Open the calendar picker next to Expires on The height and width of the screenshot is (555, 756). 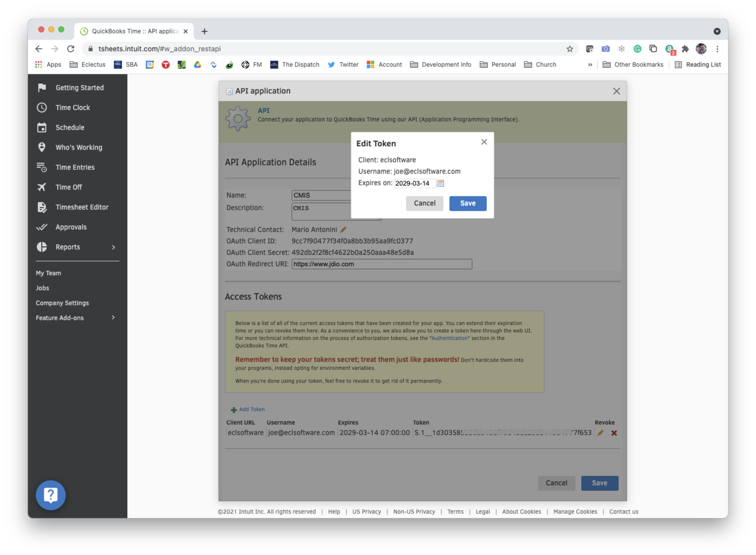tap(440, 183)
